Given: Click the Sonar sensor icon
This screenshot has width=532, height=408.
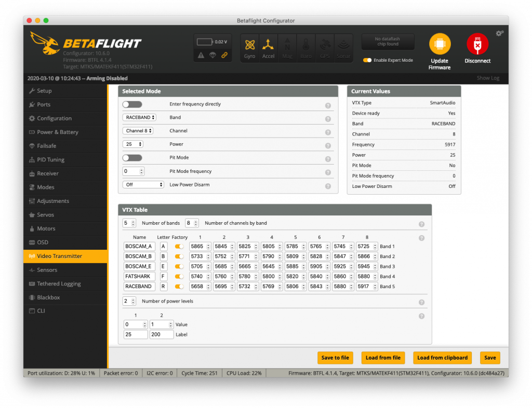Looking at the screenshot, I should pyautogui.click(x=343, y=47).
